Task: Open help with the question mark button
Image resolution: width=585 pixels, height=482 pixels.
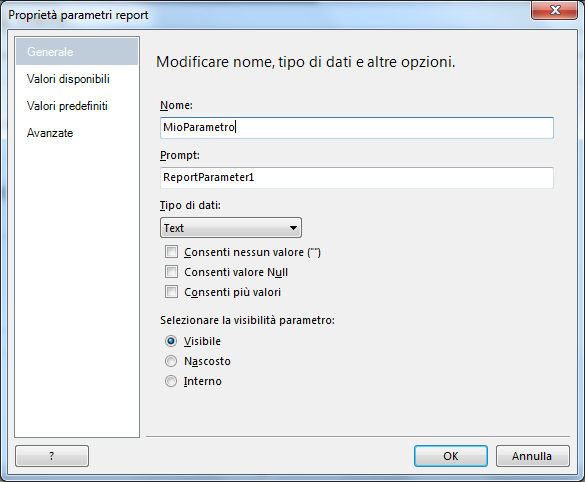Action: [52, 456]
